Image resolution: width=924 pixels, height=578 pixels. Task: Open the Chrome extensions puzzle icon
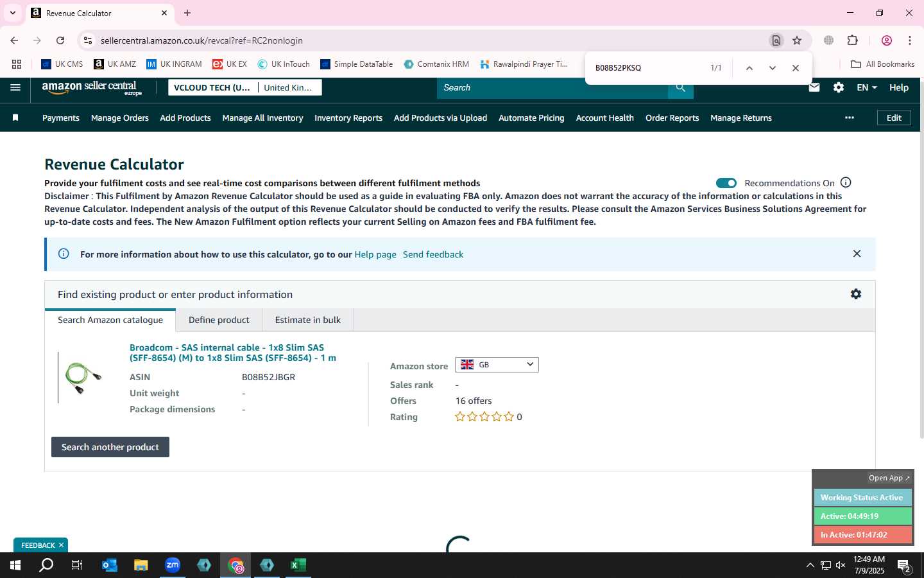(853, 40)
